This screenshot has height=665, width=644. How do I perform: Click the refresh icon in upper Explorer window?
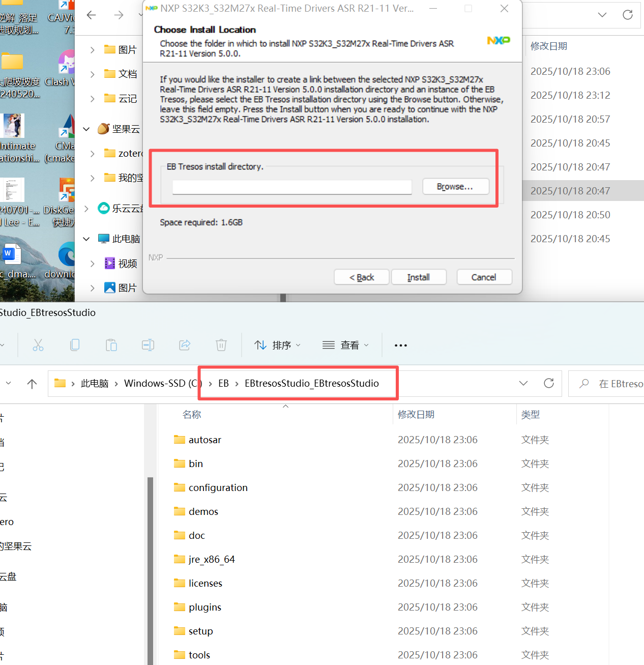click(628, 15)
